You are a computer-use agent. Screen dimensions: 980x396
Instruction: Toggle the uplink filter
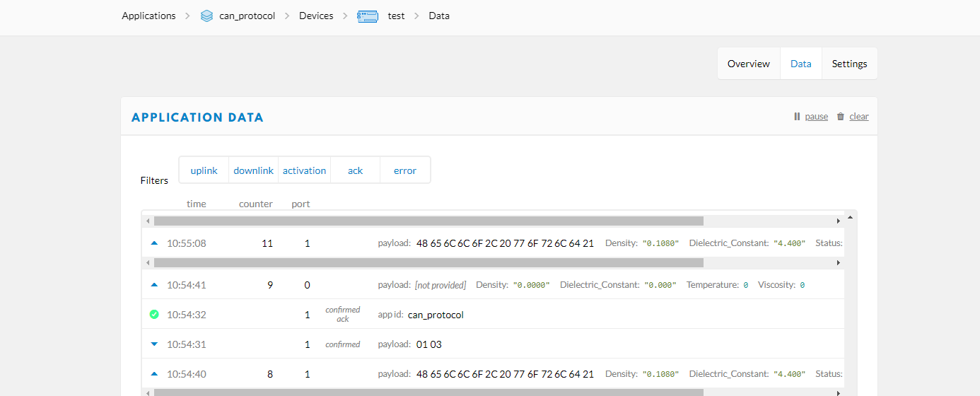point(204,170)
